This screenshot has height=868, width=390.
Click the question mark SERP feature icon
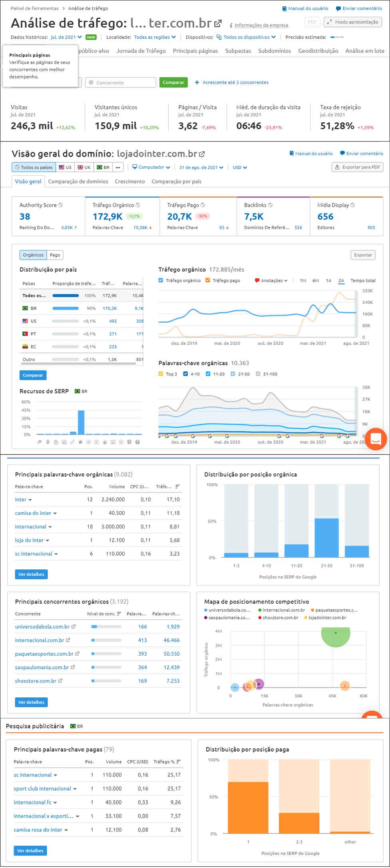click(137, 442)
